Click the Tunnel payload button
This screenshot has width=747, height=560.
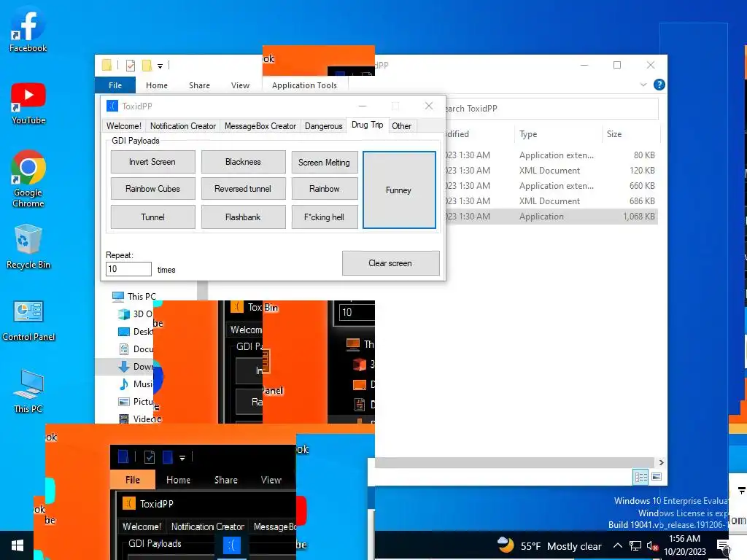[x=152, y=217]
